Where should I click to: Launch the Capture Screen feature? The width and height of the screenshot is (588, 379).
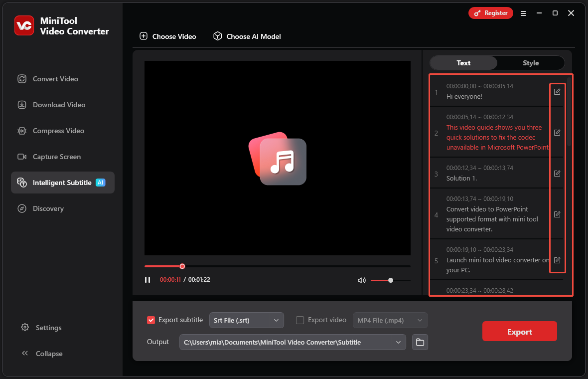click(x=56, y=157)
